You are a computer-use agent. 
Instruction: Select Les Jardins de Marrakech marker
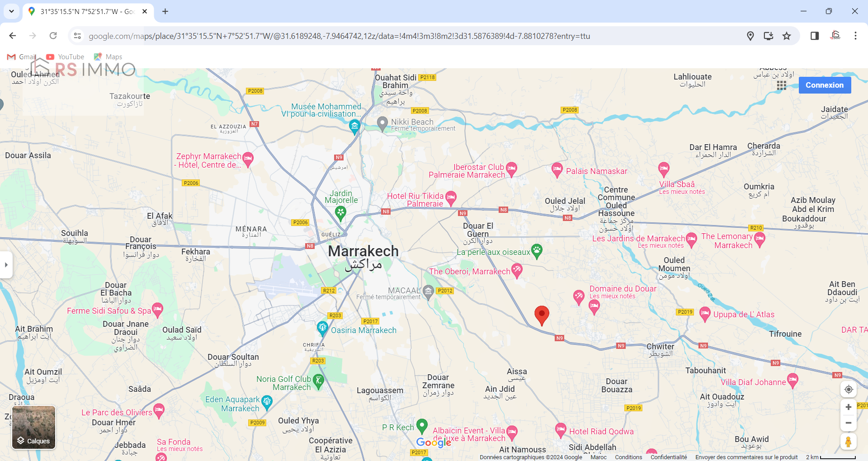pos(691,239)
